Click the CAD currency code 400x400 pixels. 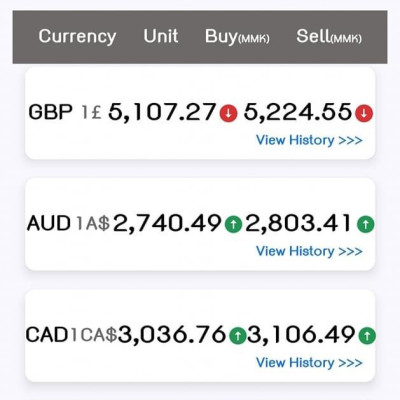click(47, 334)
